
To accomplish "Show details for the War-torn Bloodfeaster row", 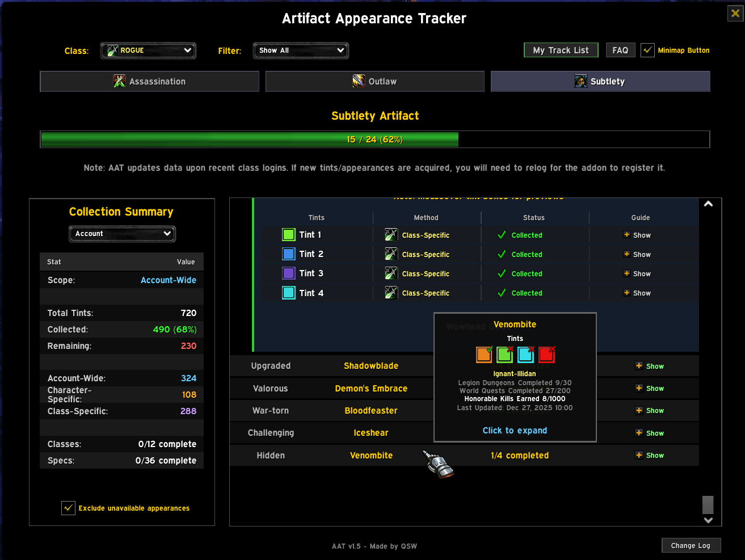I will tap(650, 410).
